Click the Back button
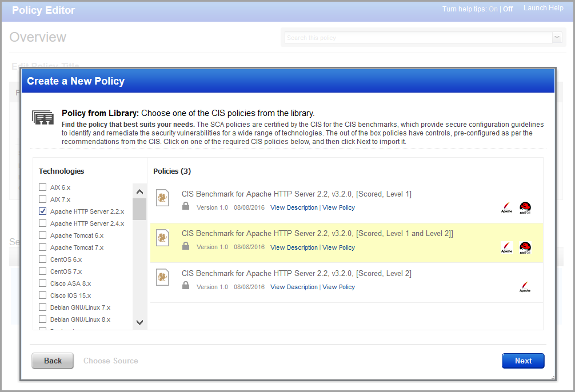575x392 pixels. tap(53, 361)
